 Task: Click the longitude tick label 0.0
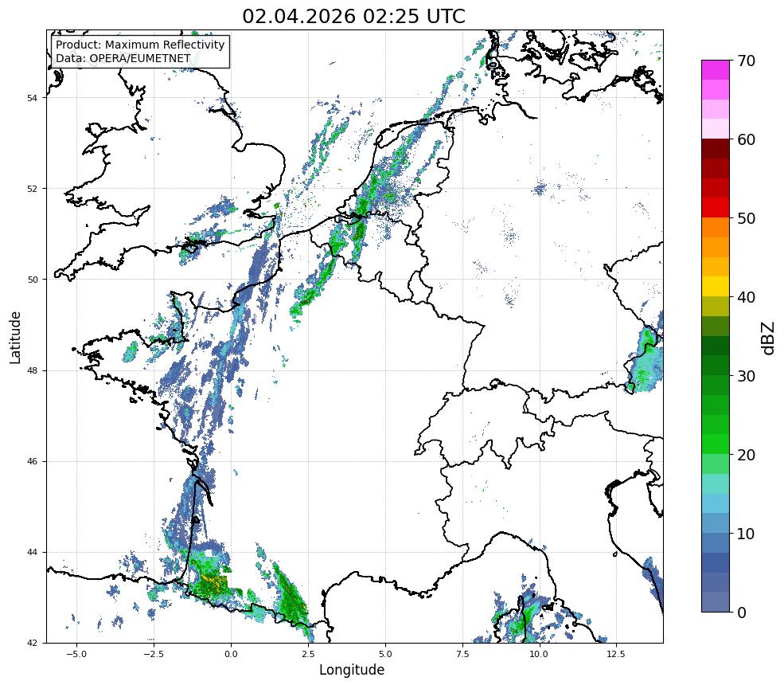click(231, 654)
